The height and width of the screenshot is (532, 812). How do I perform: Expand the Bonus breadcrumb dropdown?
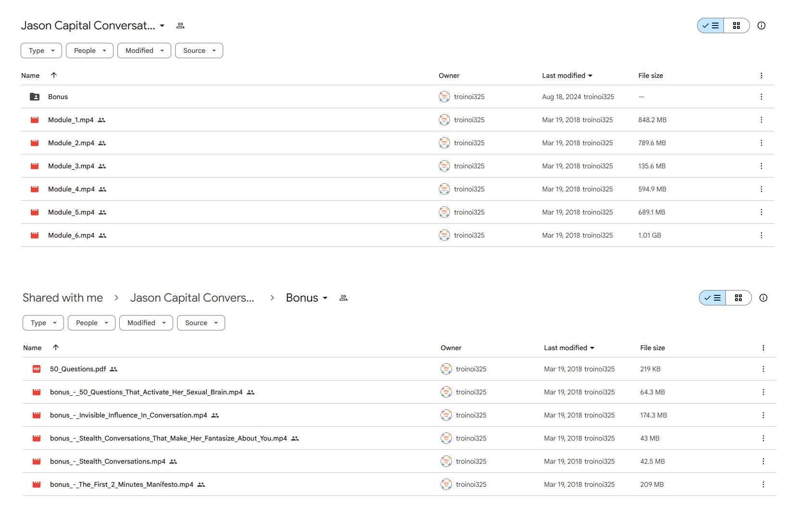325,298
